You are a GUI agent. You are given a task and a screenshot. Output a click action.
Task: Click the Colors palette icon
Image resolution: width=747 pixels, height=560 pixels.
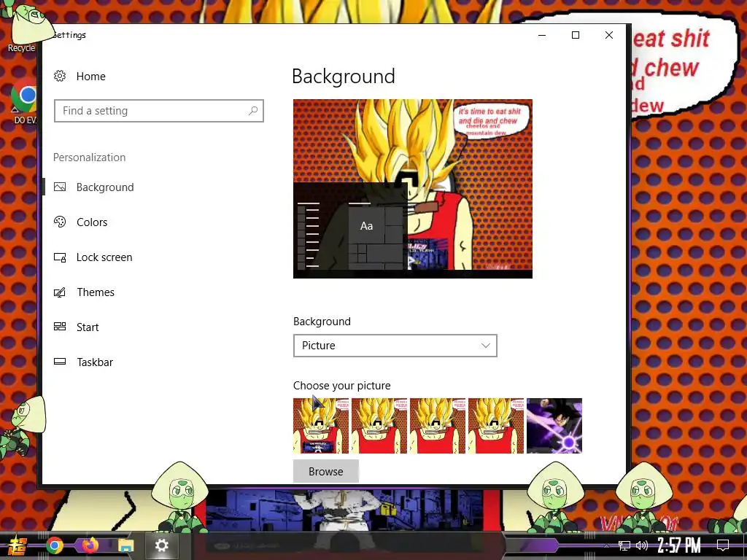point(60,222)
